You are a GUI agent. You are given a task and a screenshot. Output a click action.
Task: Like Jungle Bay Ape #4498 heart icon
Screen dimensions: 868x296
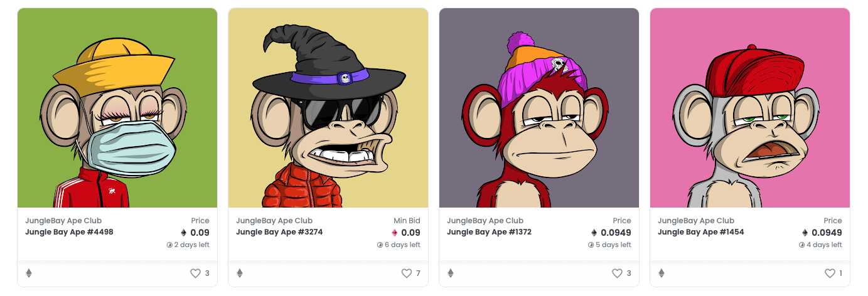click(x=195, y=273)
